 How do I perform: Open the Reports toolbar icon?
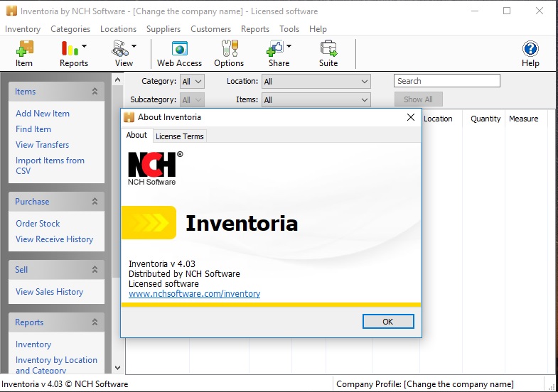[x=70, y=49]
